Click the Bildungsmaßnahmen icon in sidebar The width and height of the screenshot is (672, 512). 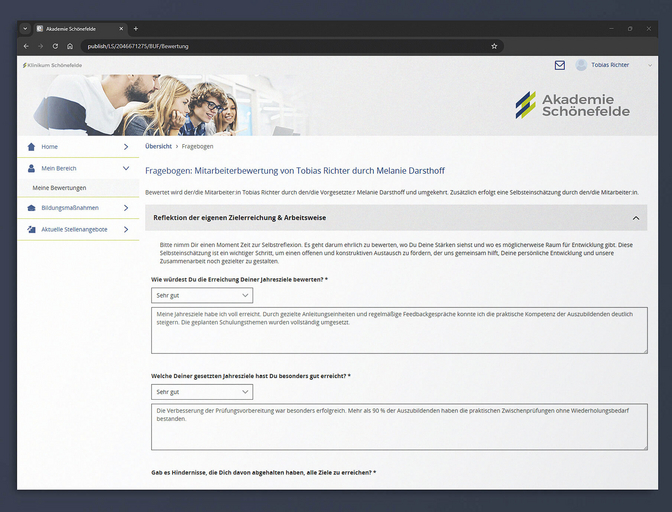[32, 208]
